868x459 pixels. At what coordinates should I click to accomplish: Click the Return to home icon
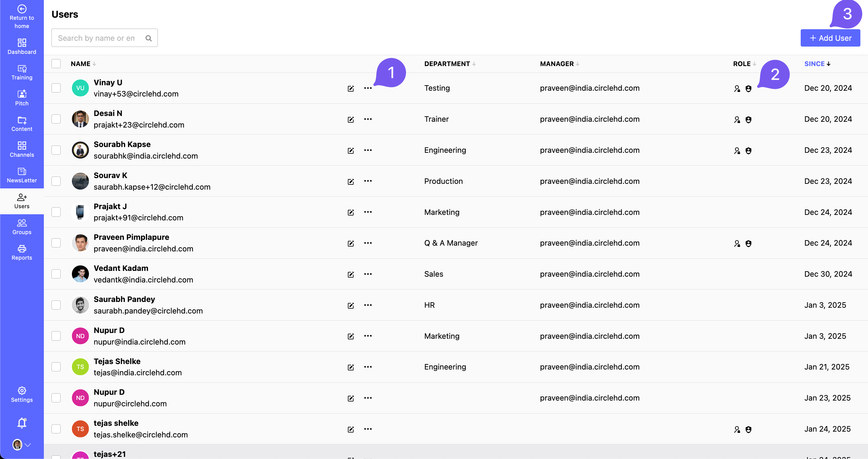(22, 9)
